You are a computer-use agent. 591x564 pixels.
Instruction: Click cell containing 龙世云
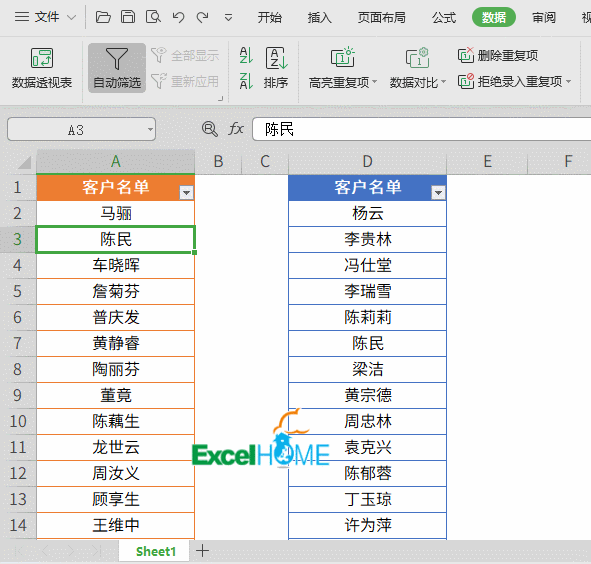tap(116, 448)
